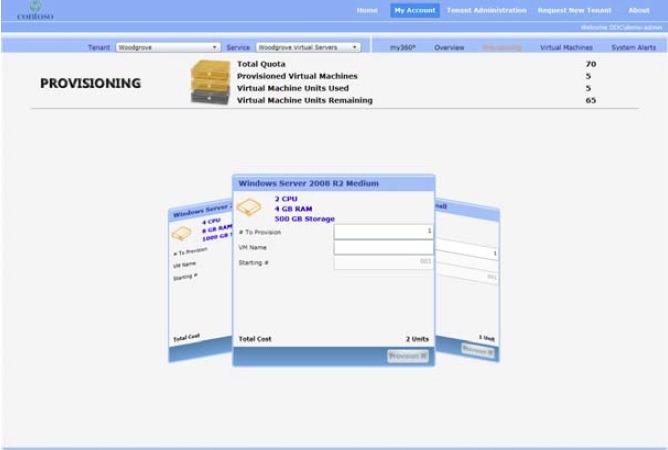
Task: Click the stacked servers provisioning icon
Action: pyautogui.click(x=210, y=82)
